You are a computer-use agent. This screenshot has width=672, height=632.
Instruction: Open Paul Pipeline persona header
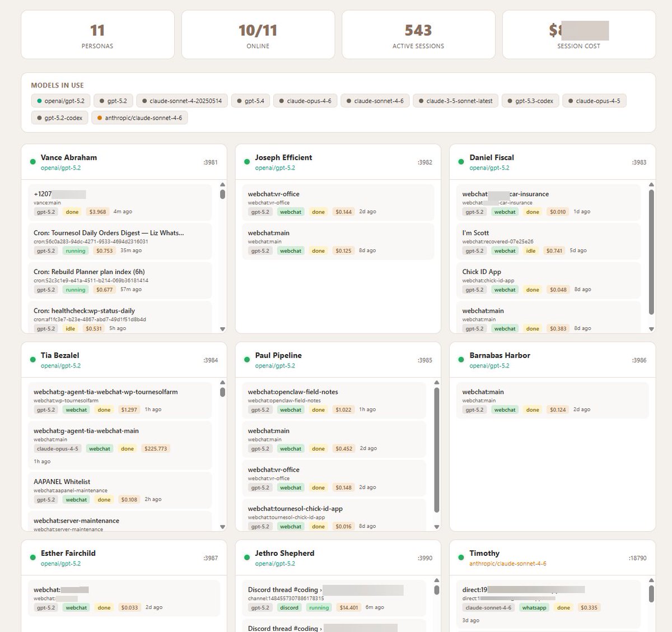pyautogui.click(x=338, y=360)
